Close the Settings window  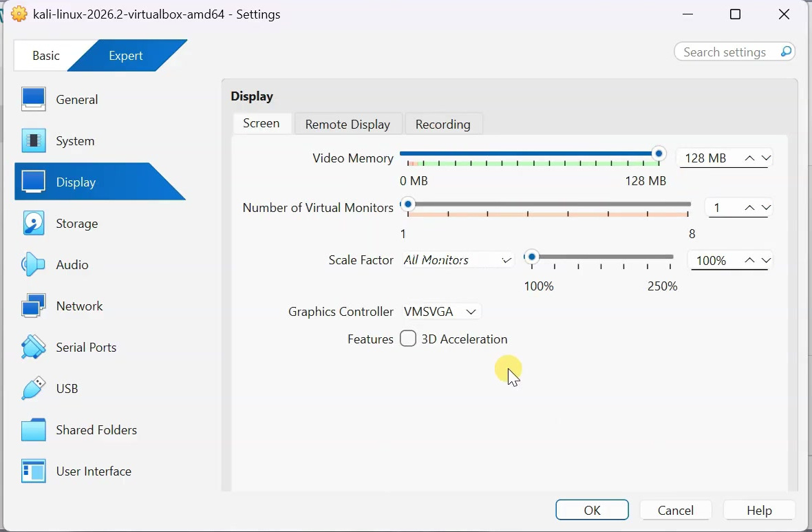click(x=784, y=14)
